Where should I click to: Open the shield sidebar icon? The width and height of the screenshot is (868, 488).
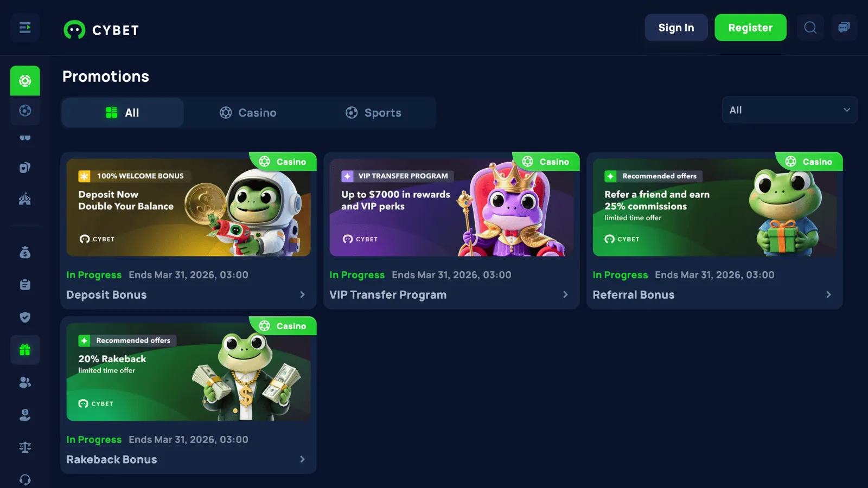pos(25,317)
